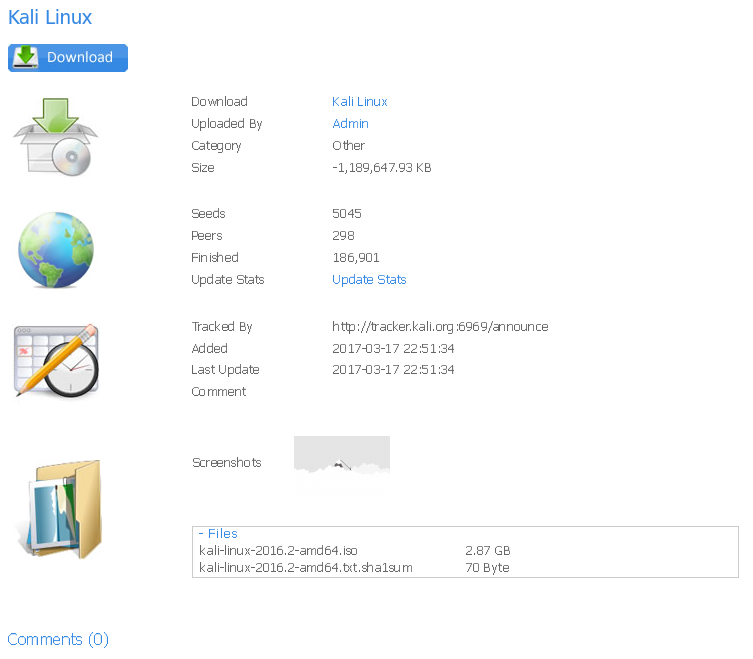
Task: Click the software box with CD icon
Action: point(56,136)
